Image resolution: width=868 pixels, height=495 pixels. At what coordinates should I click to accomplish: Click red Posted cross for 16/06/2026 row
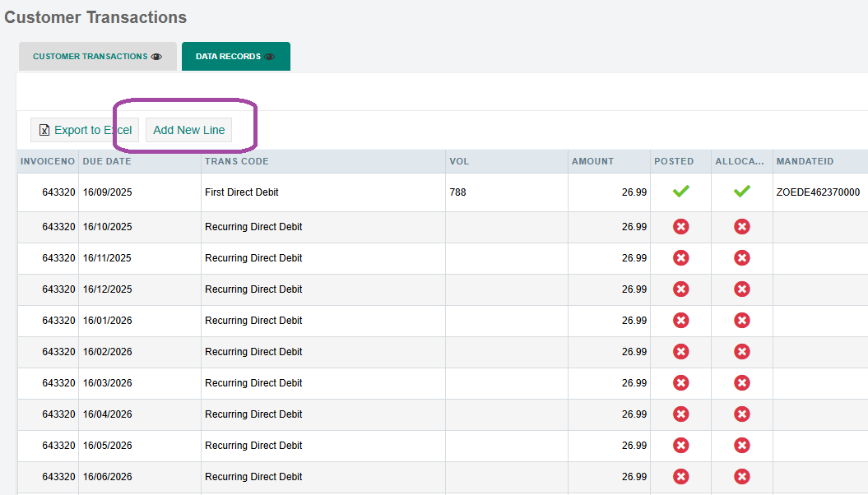pos(680,477)
